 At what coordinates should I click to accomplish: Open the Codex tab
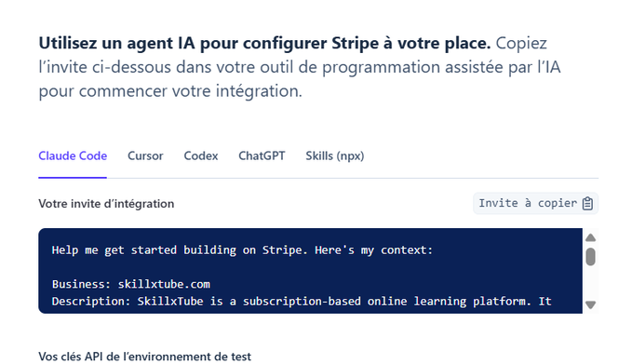[x=201, y=156]
